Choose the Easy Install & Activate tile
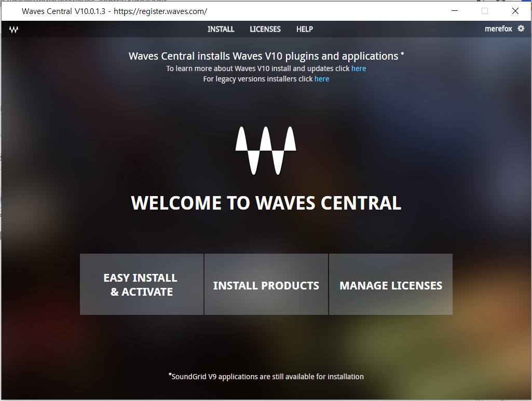 pos(141,284)
